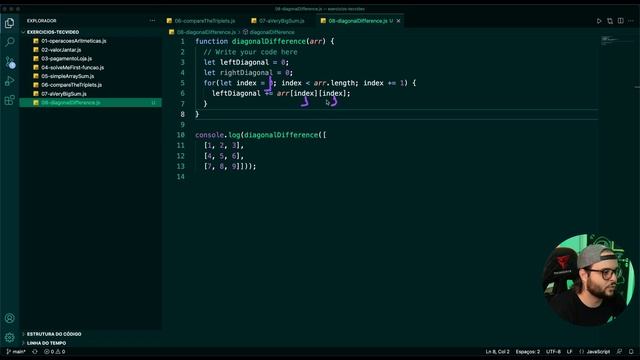Open the errors and warnings counter
Screen dimensions: 640x360
tap(55, 351)
